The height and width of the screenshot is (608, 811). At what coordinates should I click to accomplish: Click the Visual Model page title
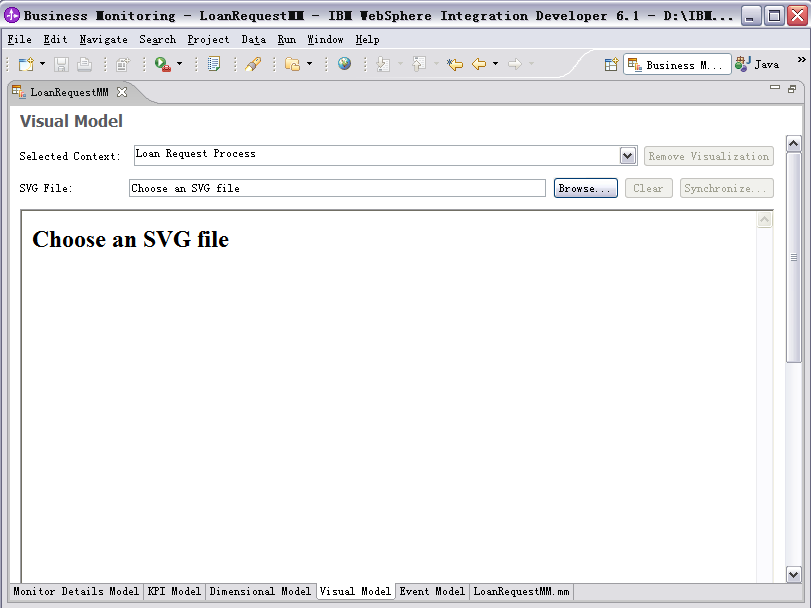click(x=71, y=121)
